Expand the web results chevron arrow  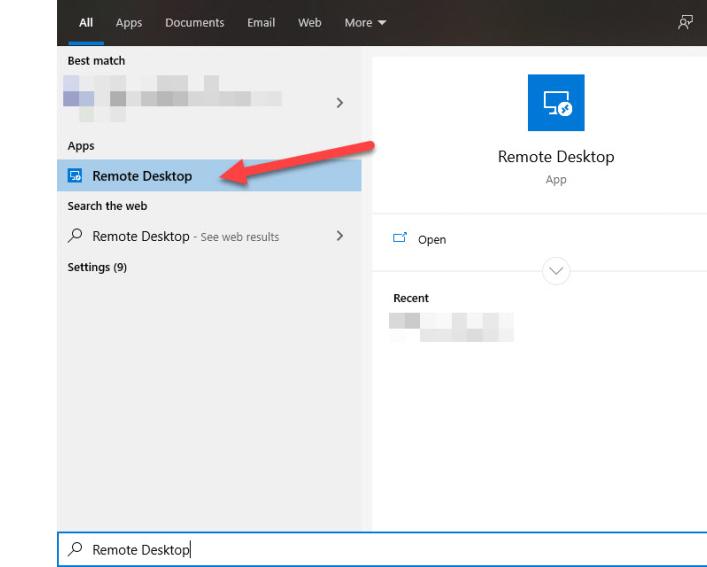[340, 235]
